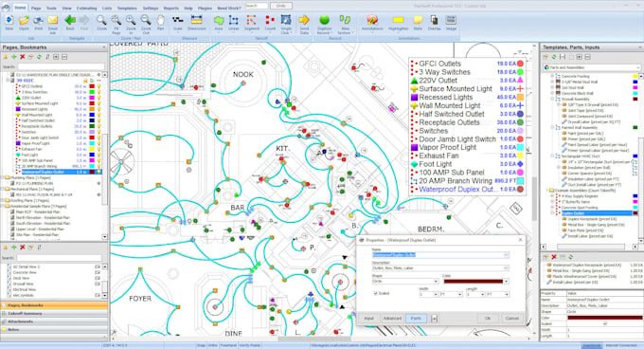644x349 pixels.
Task: Click the Scale measure tool
Action: coord(178,20)
